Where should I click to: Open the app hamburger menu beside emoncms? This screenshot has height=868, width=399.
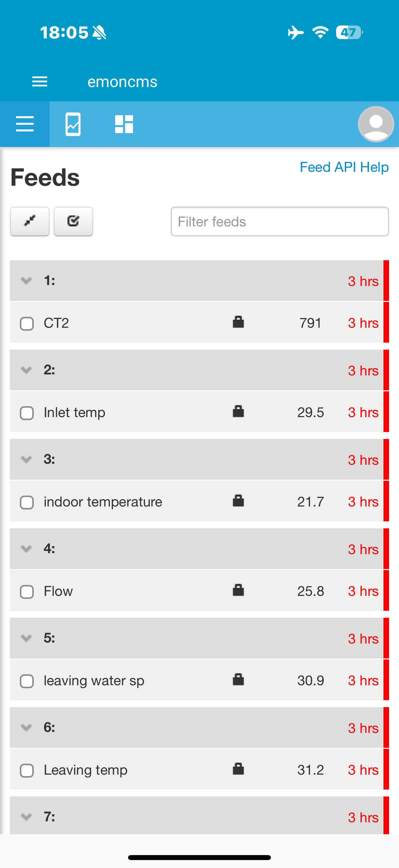click(39, 81)
